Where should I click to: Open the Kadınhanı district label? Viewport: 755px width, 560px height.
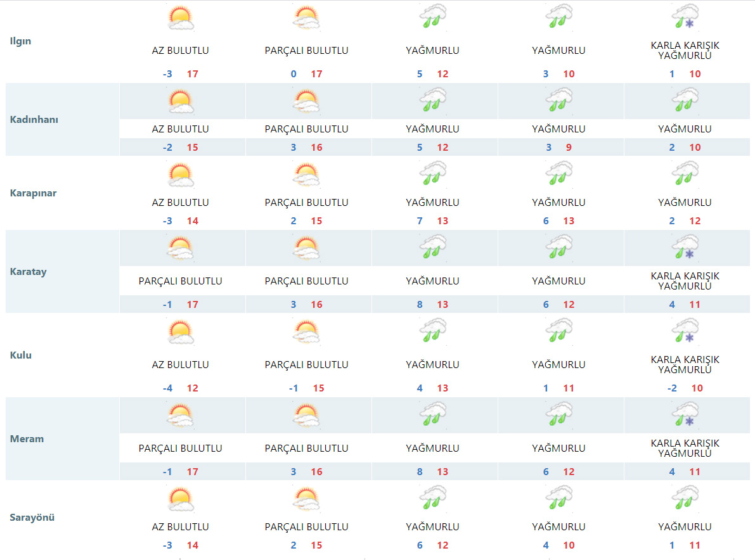point(34,119)
